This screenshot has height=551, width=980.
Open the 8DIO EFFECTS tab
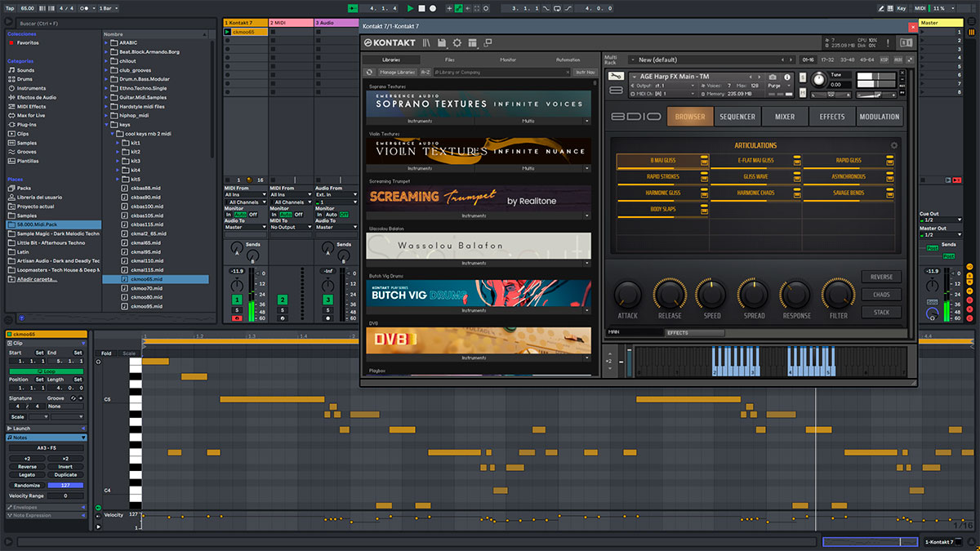pyautogui.click(x=832, y=117)
